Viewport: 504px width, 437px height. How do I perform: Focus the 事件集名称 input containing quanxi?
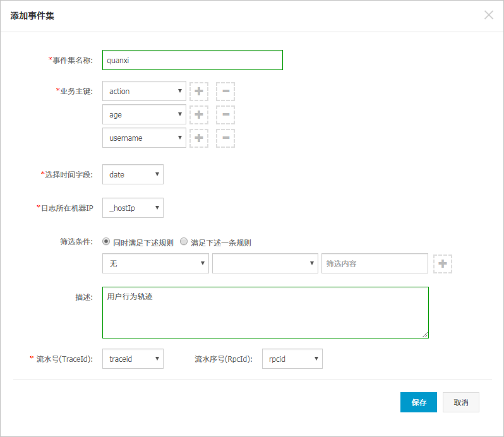(193, 60)
